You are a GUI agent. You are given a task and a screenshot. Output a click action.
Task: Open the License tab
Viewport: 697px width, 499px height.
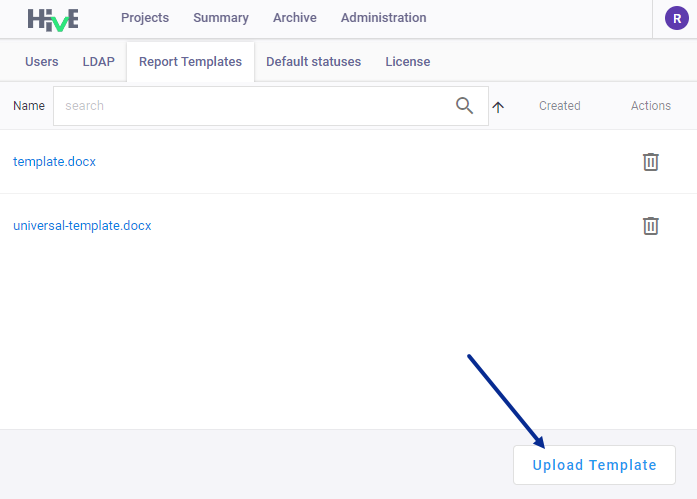pyautogui.click(x=408, y=62)
